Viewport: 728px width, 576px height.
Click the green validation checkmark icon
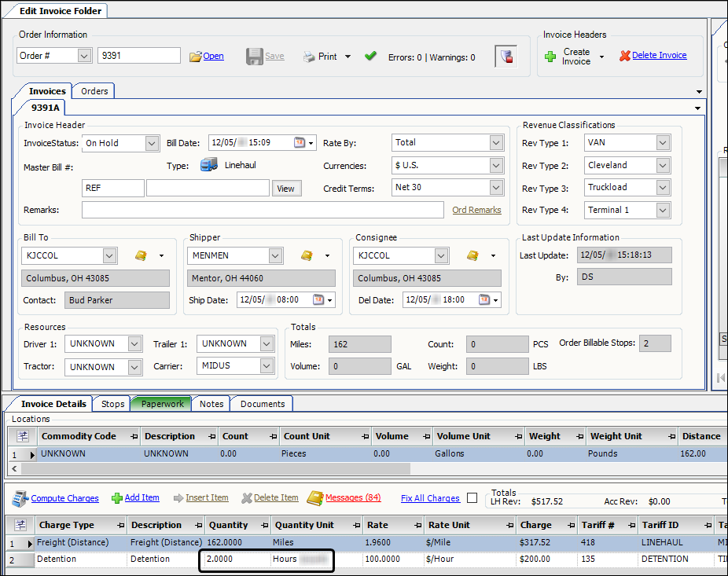(371, 57)
